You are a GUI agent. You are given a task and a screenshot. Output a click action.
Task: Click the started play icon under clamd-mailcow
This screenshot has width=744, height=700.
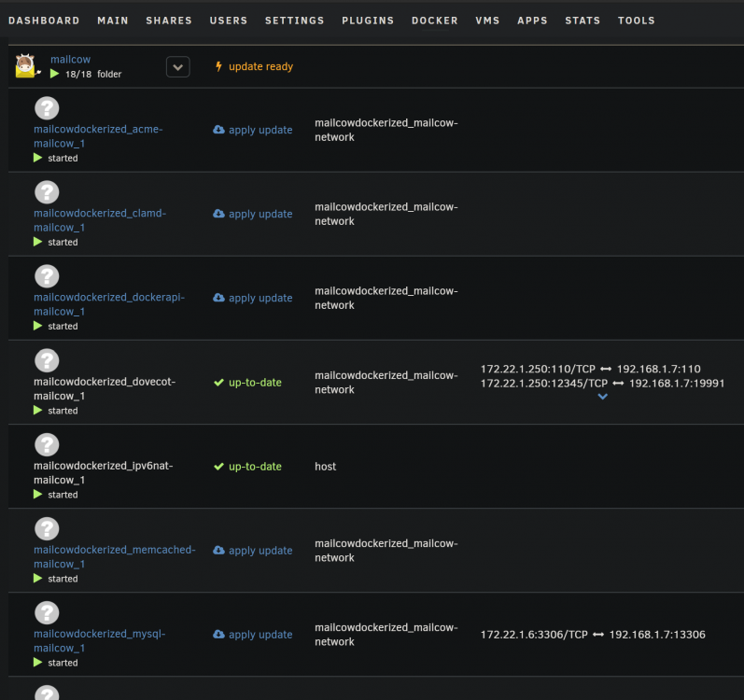pyautogui.click(x=38, y=242)
